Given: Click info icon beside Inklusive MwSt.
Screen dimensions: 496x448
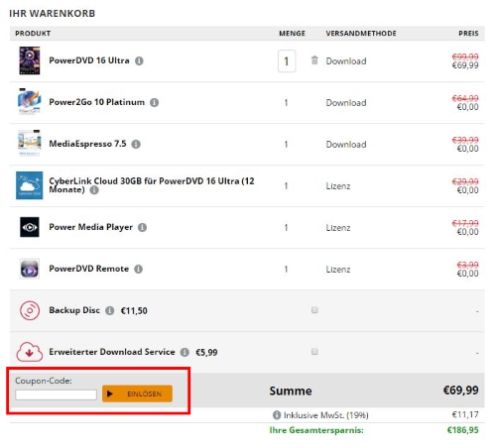Looking at the screenshot, I should pyautogui.click(x=277, y=415).
